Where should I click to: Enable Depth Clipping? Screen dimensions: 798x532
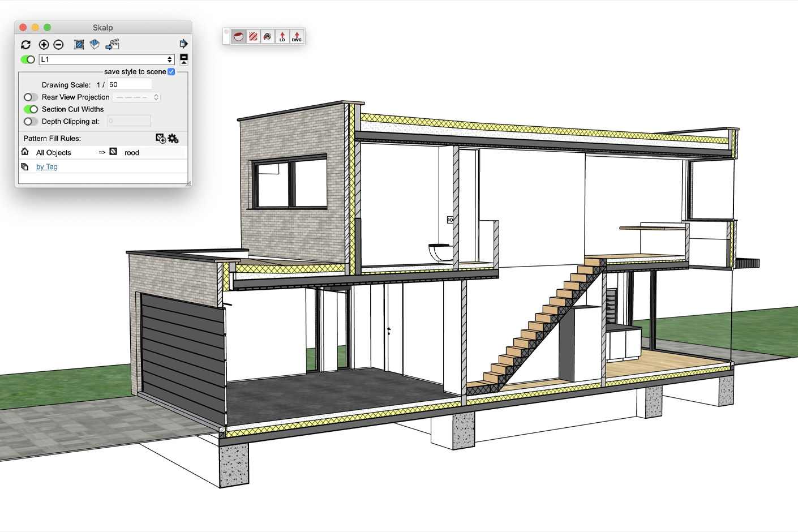31,121
